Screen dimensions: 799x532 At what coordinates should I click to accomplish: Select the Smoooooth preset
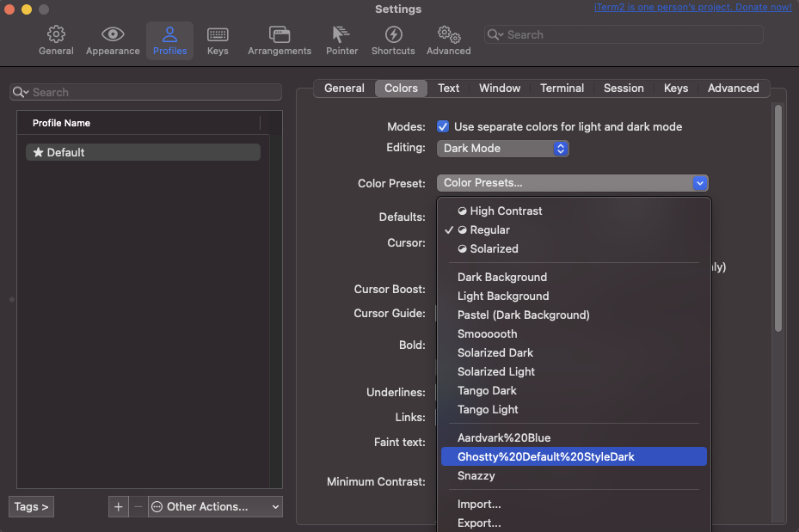pos(574,333)
